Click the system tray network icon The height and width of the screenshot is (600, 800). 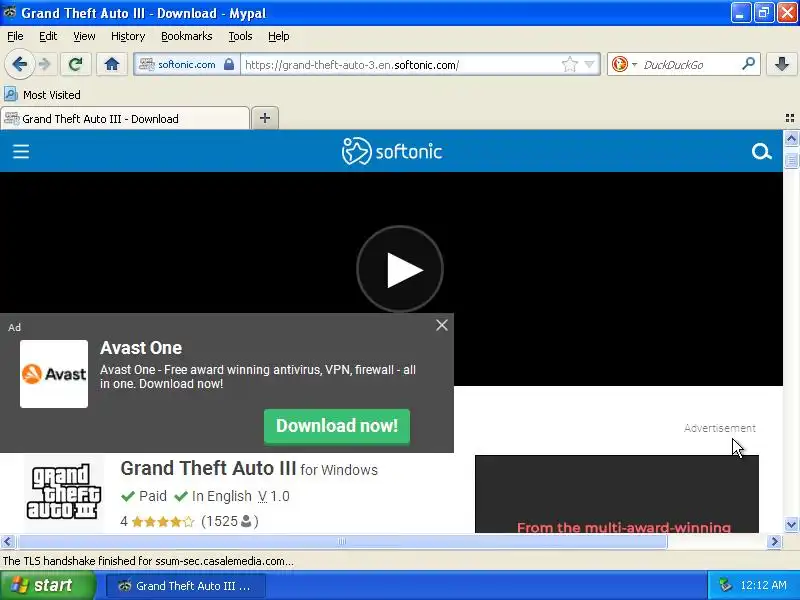pyautogui.click(x=725, y=585)
